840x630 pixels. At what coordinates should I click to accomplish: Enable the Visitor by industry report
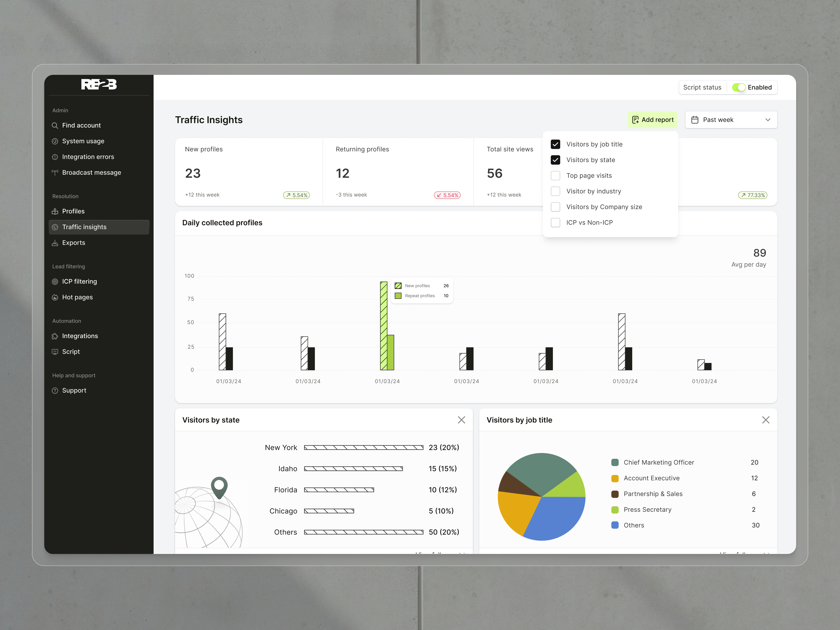coord(556,191)
